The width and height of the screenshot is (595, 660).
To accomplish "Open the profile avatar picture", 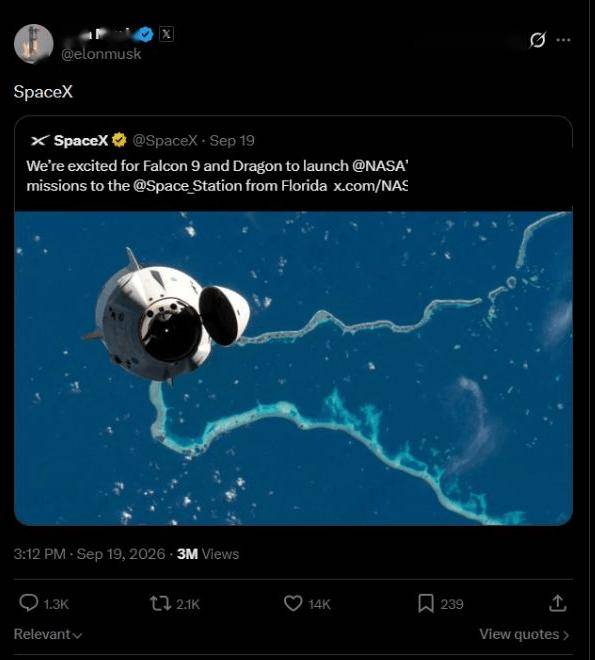I will 34,44.
